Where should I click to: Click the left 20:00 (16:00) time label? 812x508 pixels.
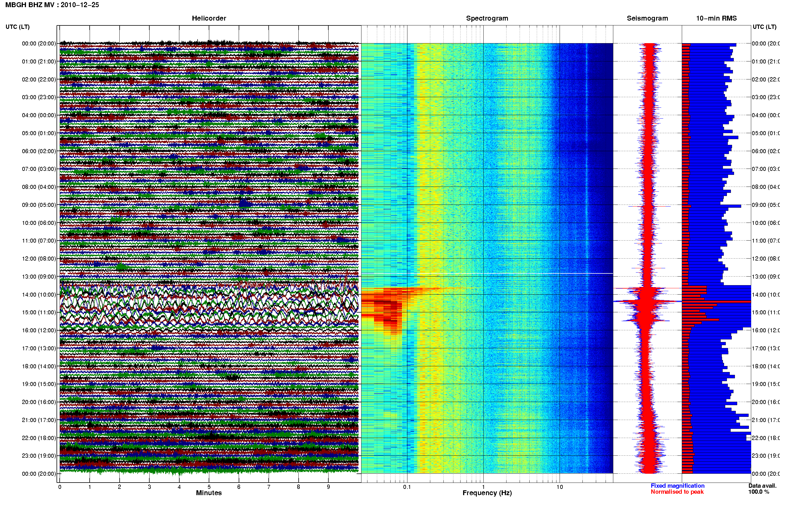[x=39, y=402]
